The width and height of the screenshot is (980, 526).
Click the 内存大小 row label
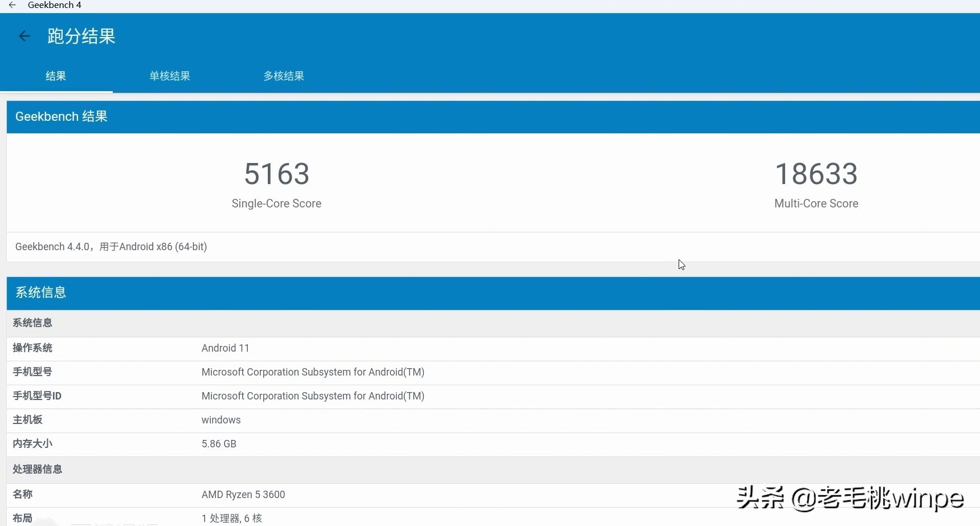(32, 444)
